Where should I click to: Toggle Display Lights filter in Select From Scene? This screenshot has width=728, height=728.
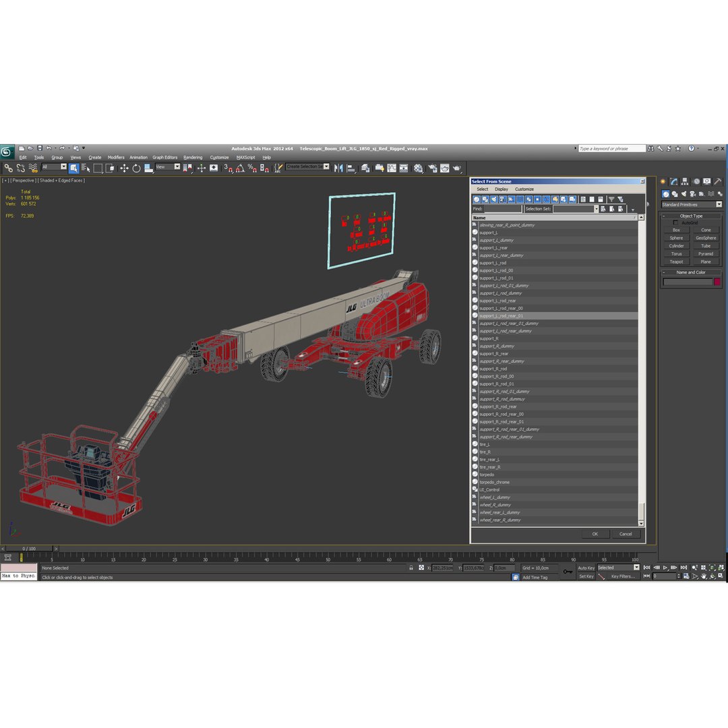click(x=494, y=199)
